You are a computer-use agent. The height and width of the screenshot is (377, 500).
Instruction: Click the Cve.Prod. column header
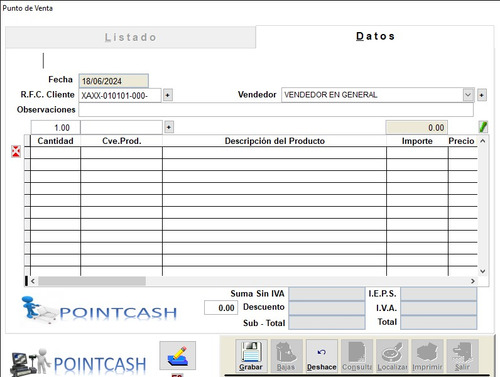121,141
